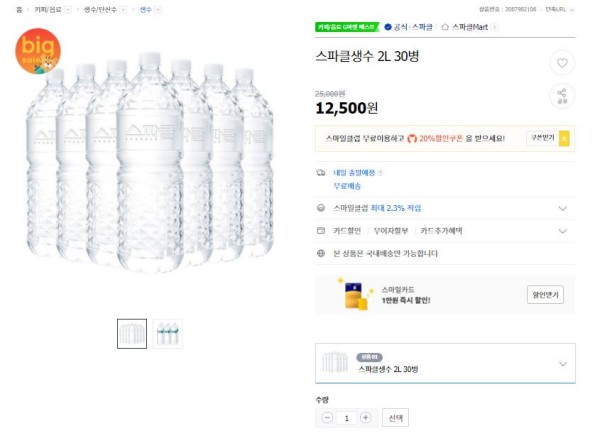Click the big sale badge on the image
This screenshot has width=600, height=436.
[38, 51]
